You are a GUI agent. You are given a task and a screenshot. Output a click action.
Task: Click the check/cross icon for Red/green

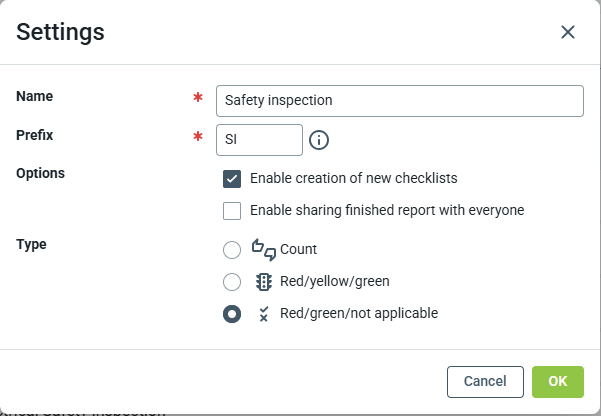(264, 313)
